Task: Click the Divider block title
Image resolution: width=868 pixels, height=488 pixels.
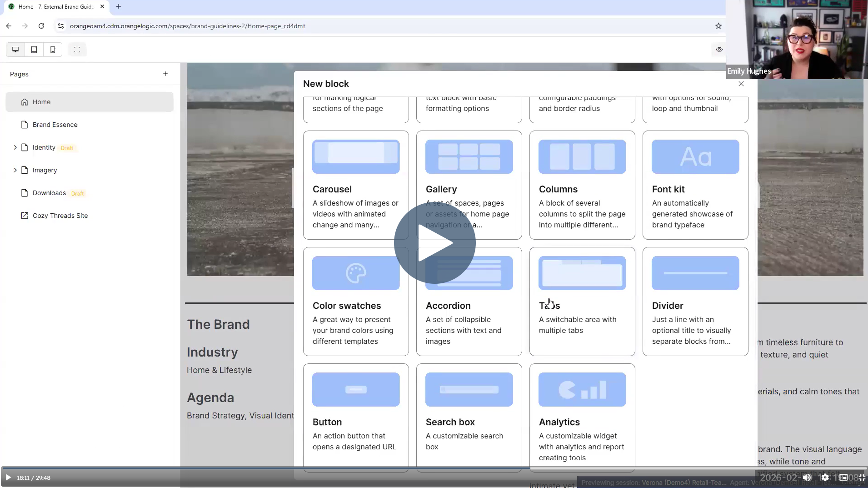Action: pyautogui.click(x=668, y=306)
